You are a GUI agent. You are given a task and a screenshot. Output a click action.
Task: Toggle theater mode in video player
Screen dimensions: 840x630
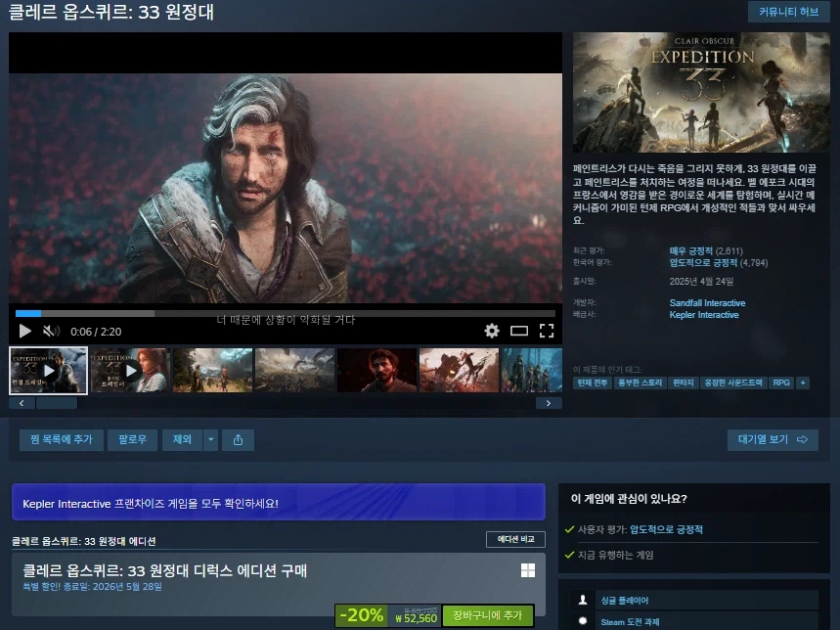(518, 331)
